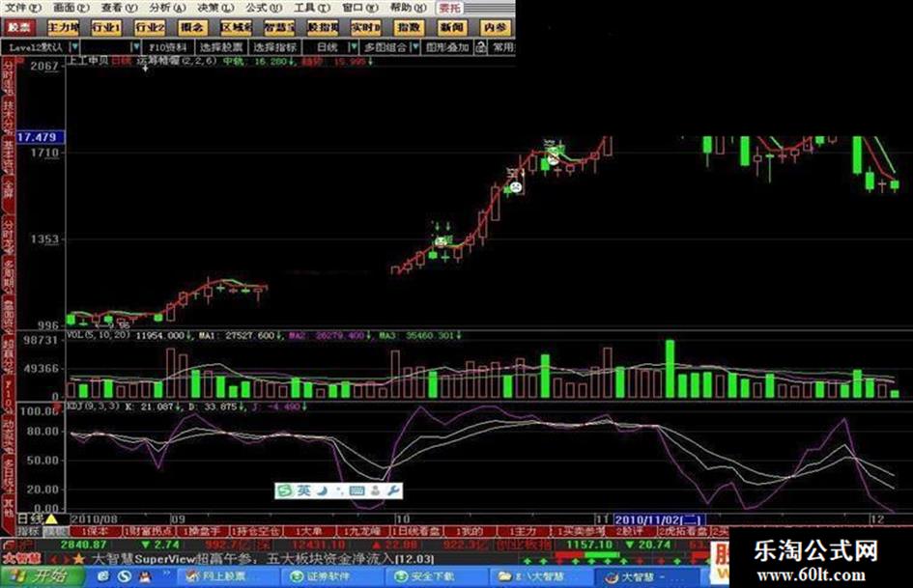Open keyboard icon on the input method bar
The height and width of the screenshot is (588, 913).
coord(357,490)
